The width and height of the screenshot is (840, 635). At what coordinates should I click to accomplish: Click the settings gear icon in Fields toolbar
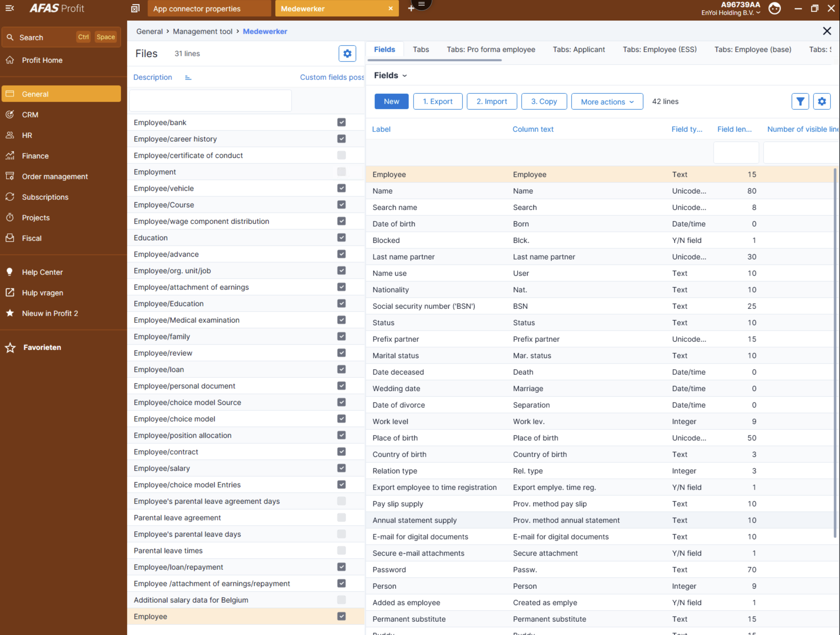(x=822, y=101)
